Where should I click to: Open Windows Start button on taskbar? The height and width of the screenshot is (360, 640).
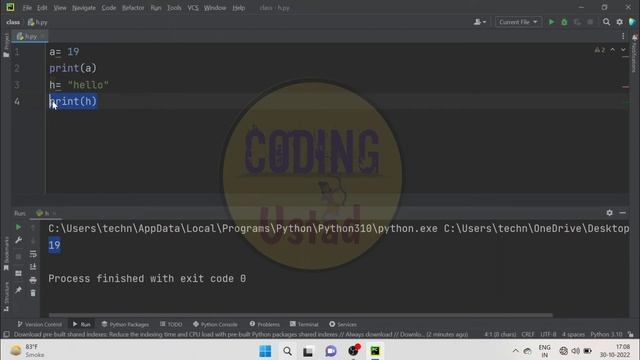[x=265, y=351]
